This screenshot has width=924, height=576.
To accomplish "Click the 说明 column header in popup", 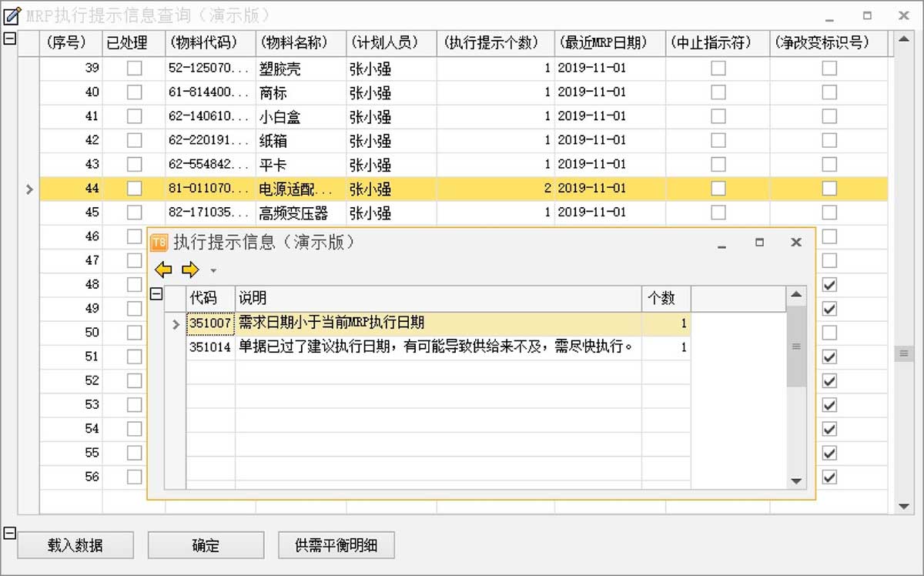I will click(x=437, y=298).
